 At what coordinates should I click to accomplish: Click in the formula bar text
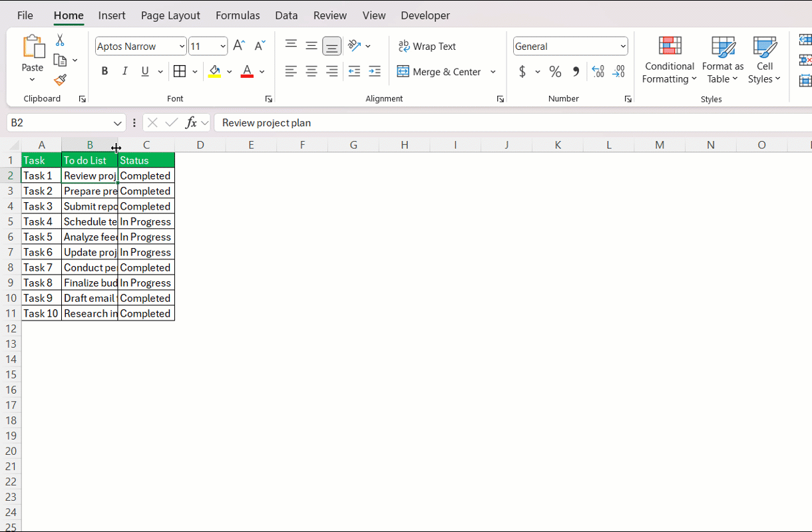coord(266,122)
